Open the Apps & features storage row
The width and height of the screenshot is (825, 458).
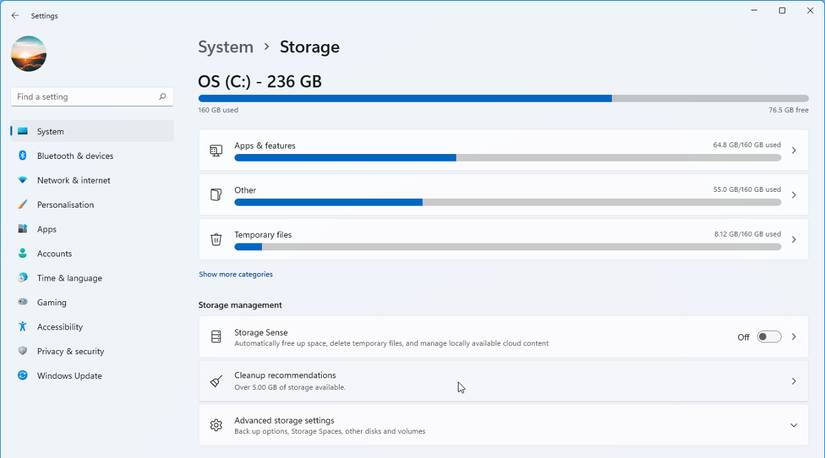click(504, 151)
